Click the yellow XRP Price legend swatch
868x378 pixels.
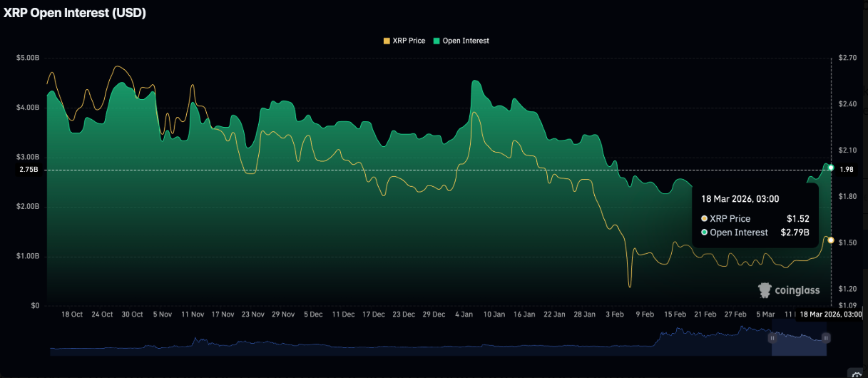[387, 41]
